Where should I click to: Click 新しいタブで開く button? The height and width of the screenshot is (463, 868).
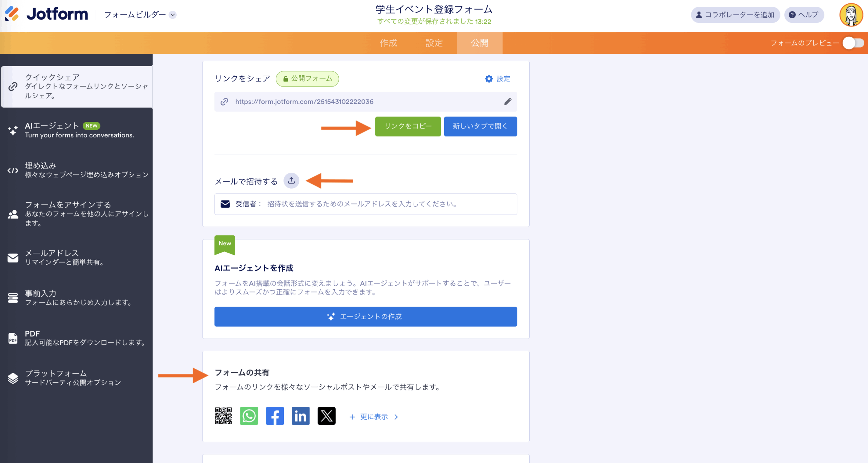coord(480,127)
